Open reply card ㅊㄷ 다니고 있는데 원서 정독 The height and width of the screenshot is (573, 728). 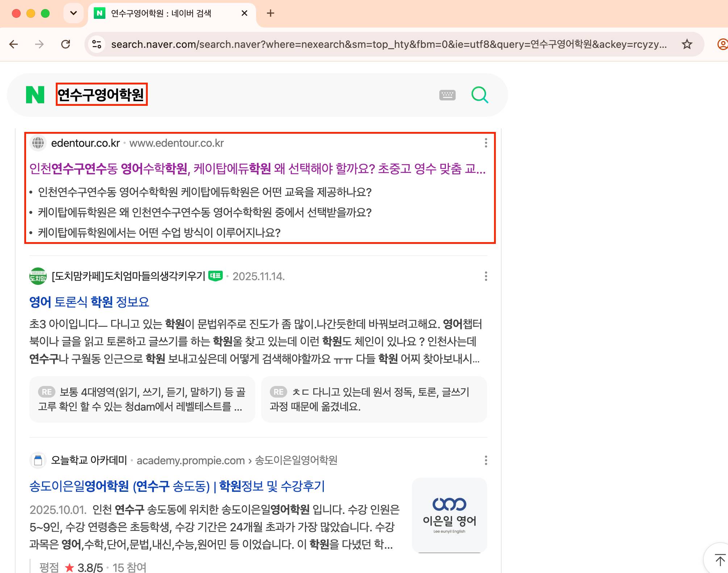(374, 399)
